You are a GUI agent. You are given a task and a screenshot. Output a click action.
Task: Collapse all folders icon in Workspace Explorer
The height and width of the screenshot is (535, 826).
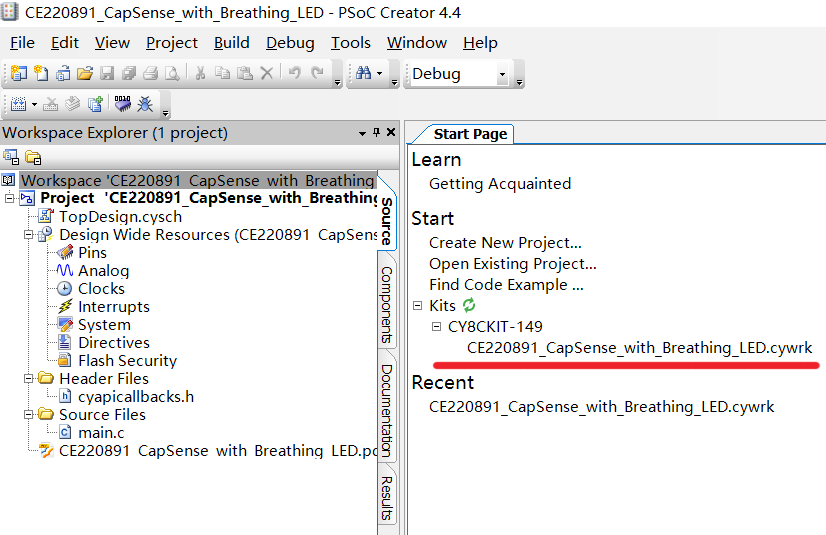click(x=33, y=157)
